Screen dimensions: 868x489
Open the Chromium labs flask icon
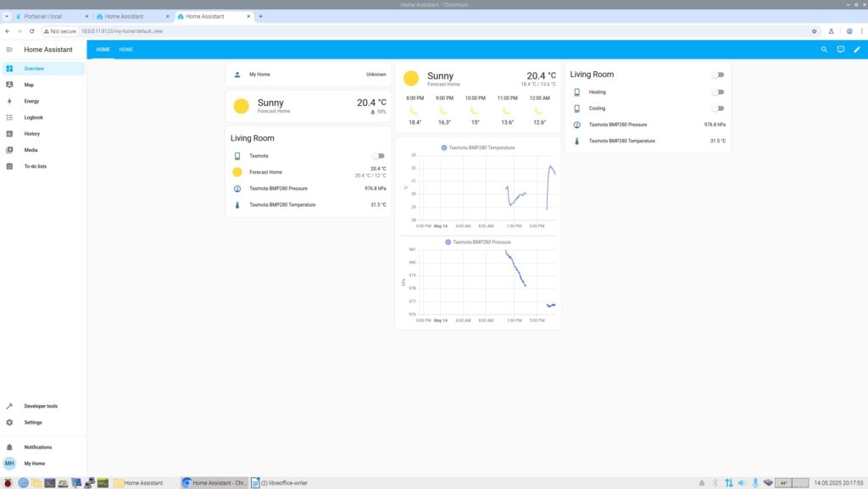coord(831,31)
